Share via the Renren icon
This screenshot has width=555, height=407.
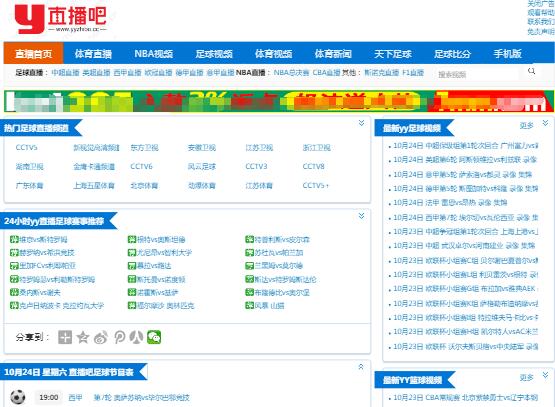pyautogui.click(x=136, y=337)
